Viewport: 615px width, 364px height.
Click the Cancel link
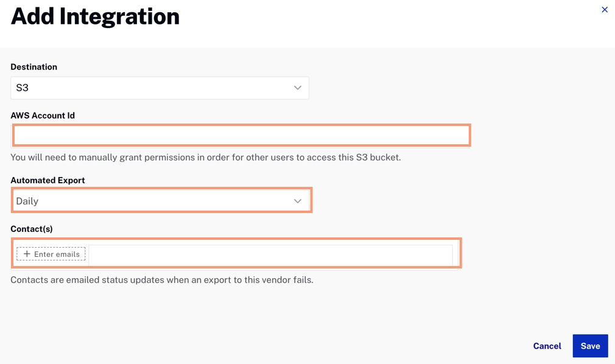[x=546, y=346]
